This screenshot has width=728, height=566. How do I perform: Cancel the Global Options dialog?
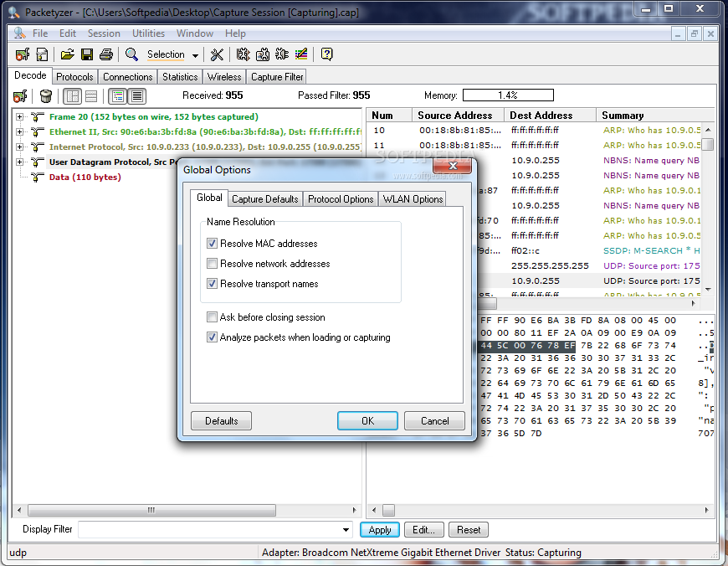(434, 421)
